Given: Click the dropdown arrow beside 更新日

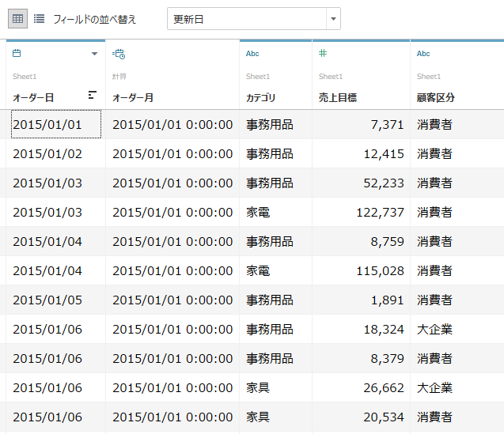Looking at the screenshot, I should pyautogui.click(x=333, y=19).
